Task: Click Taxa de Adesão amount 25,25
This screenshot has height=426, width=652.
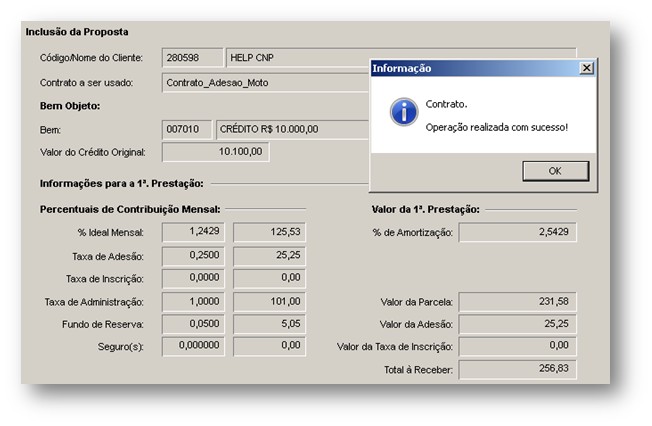Action: (x=269, y=256)
